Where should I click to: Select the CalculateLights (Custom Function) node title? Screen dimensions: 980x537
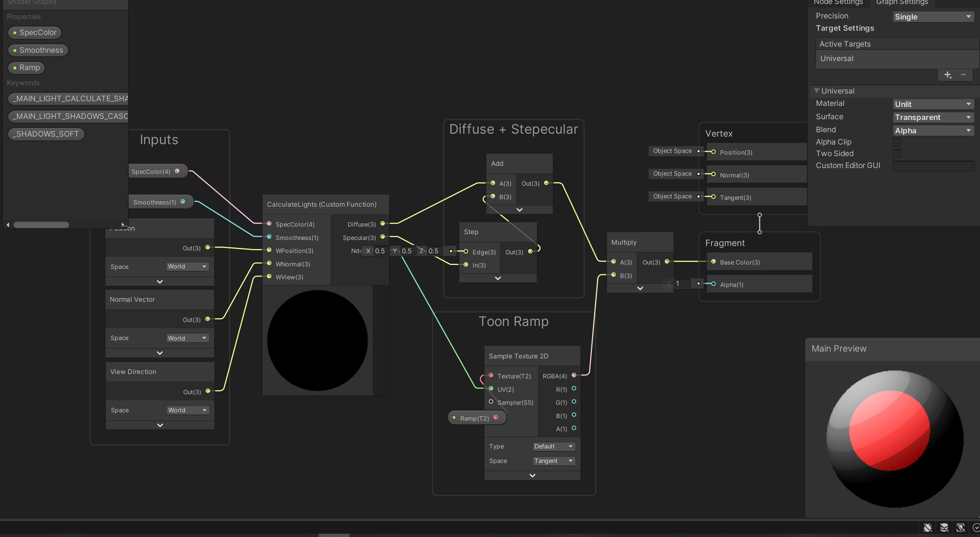click(322, 205)
